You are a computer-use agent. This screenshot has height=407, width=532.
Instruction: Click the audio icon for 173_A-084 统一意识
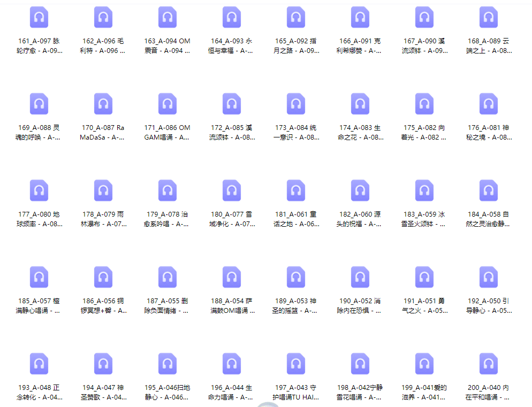[x=296, y=104]
